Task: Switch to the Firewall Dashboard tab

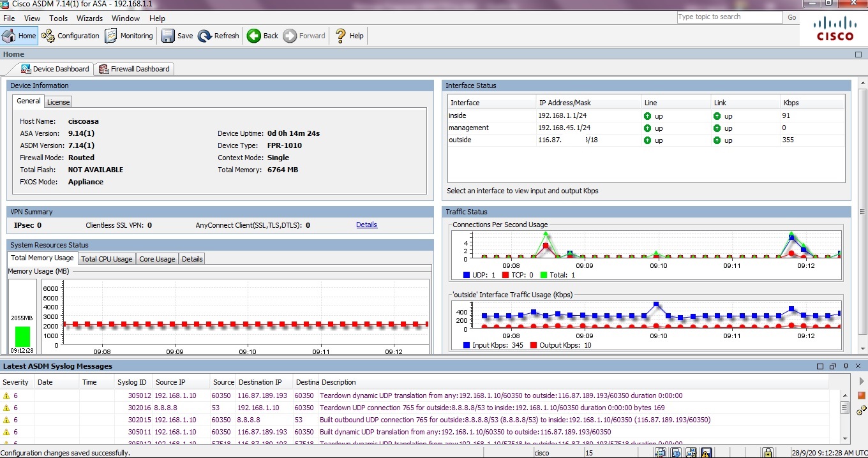Action: point(134,68)
